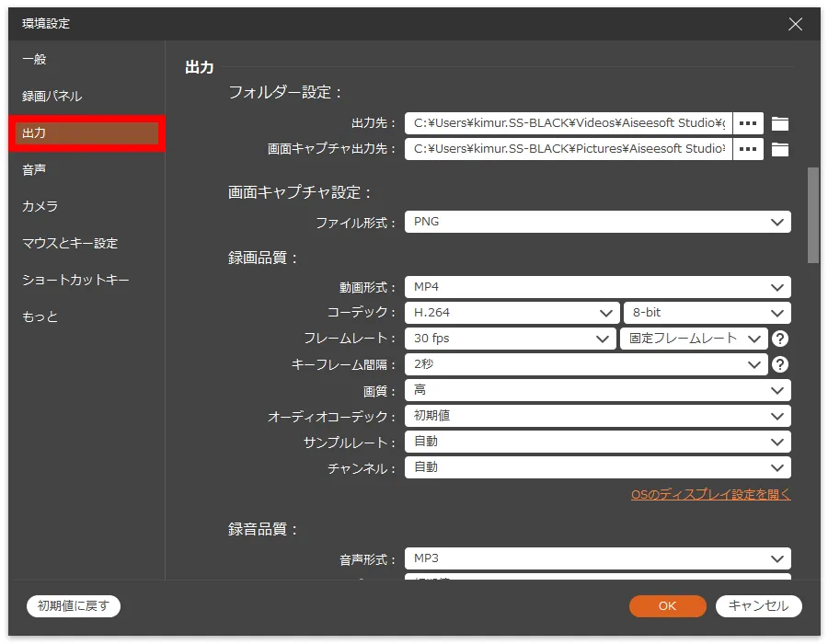
Task: Open the 8-bit depth dropdown
Action: pyautogui.click(x=706, y=313)
